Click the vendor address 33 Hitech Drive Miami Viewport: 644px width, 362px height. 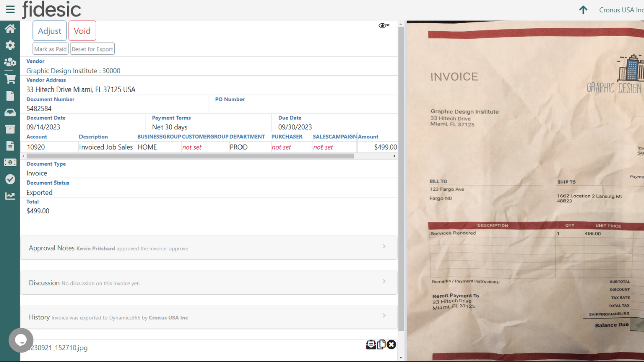(x=81, y=89)
